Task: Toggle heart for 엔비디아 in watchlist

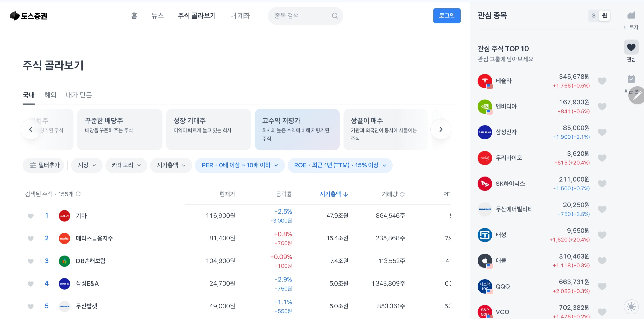Action: pyautogui.click(x=602, y=107)
